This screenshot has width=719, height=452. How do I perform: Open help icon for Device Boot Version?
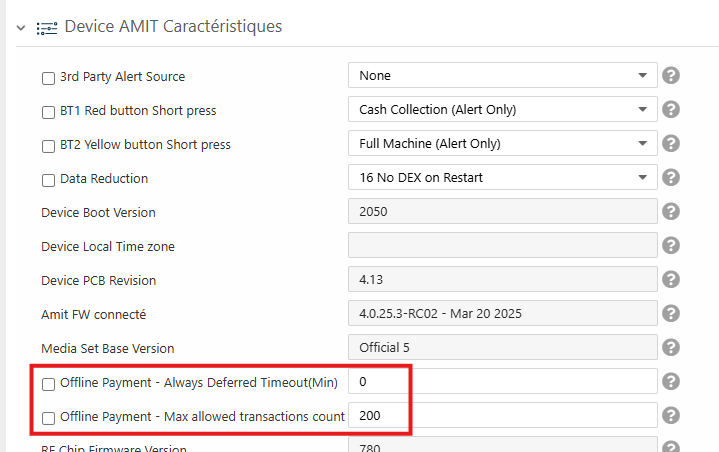point(671,211)
